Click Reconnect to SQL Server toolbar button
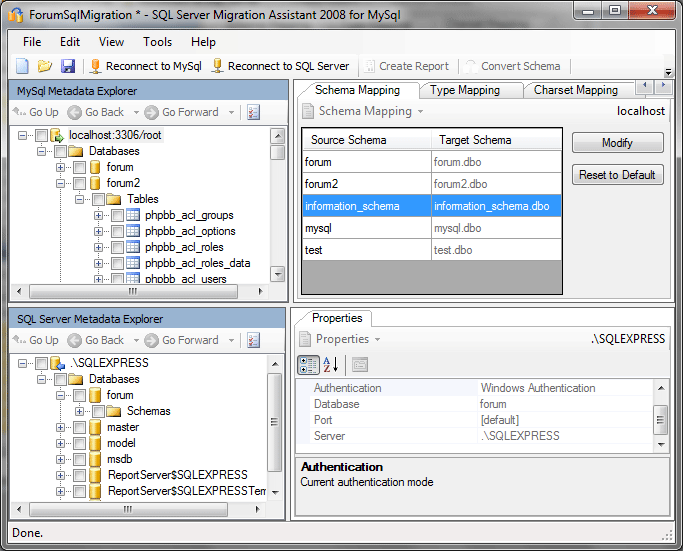The image size is (683, 551). point(280,66)
